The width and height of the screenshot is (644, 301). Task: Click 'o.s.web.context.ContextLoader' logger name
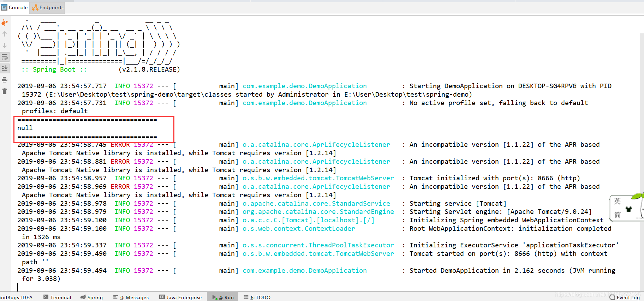299,229
